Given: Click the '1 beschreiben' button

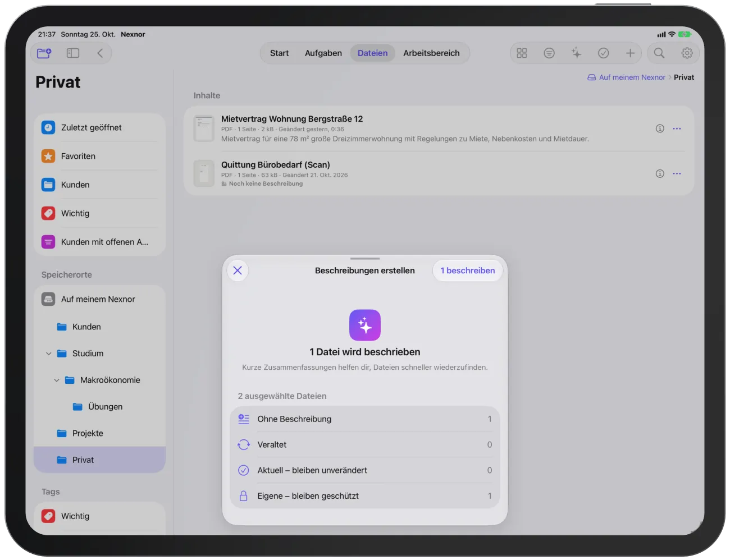Looking at the screenshot, I should tap(468, 270).
